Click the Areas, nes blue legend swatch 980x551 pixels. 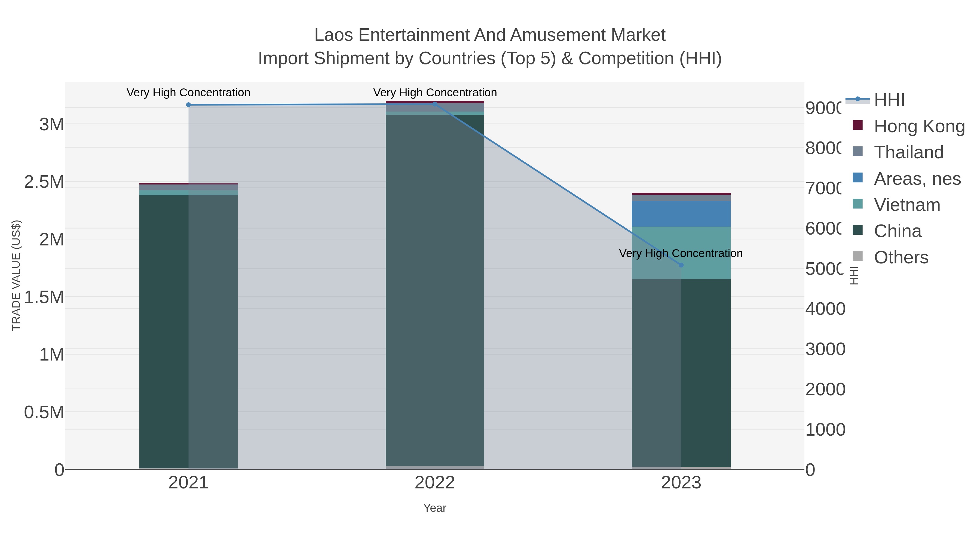(857, 178)
